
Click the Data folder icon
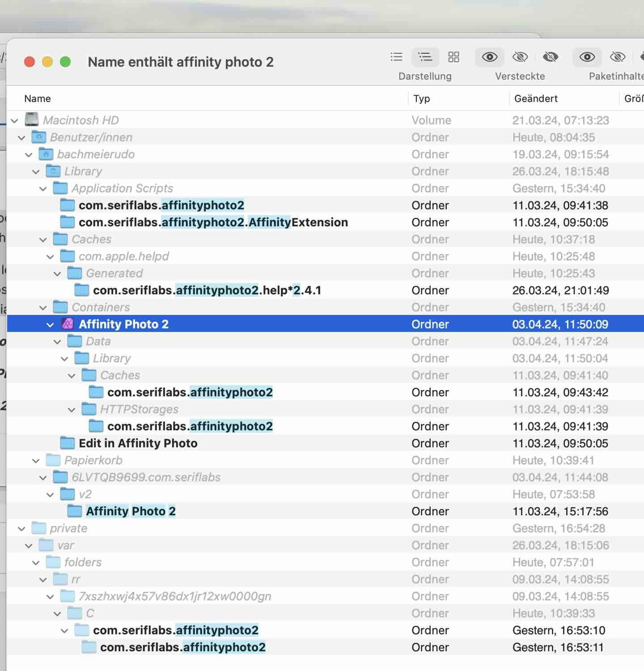click(75, 341)
